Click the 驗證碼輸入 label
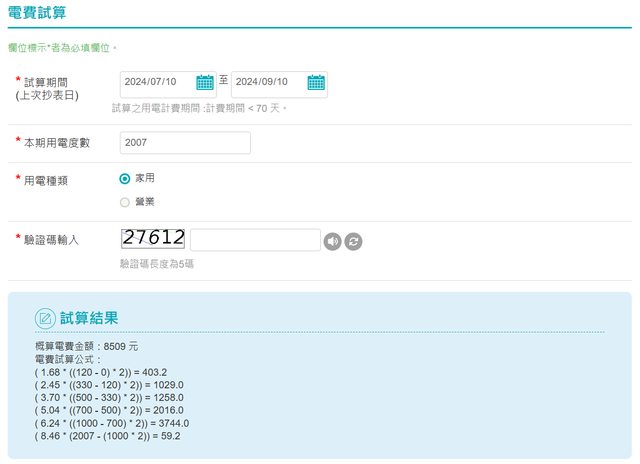This screenshot has width=640, height=464. coord(51,240)
